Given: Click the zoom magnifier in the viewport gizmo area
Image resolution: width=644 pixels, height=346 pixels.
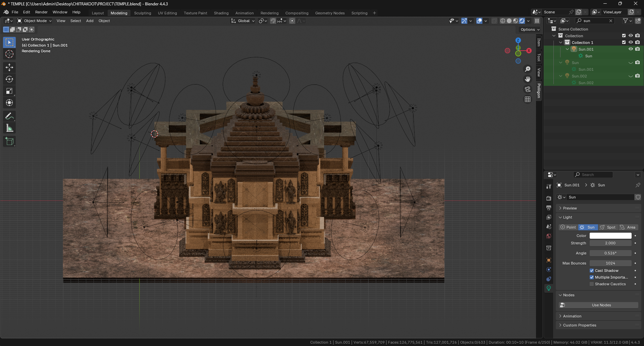Looking at the screenshot, I should pyautogui.click(x=528, y=69).
